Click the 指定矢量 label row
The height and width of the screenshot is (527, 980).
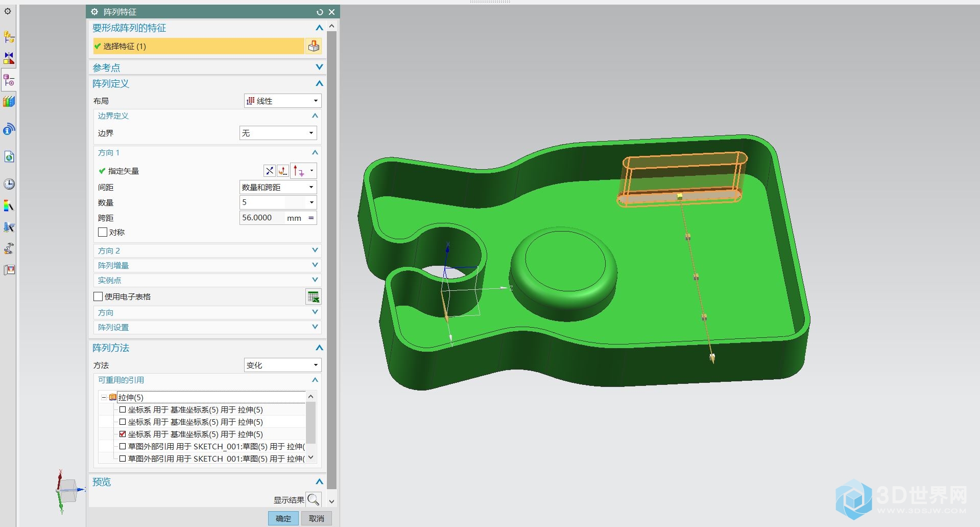[124, 171]
